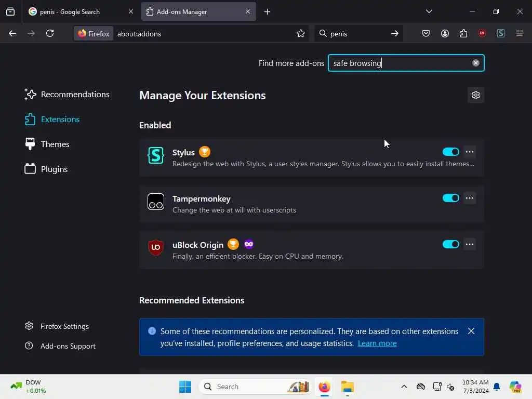Switch to the Themes category
532x399 pixels.
tap(47, 144)
